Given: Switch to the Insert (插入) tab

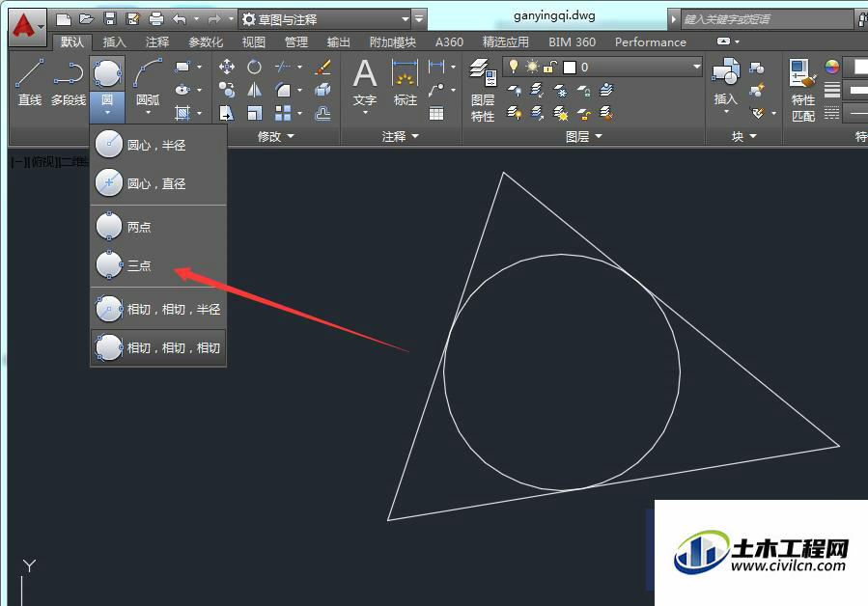Looking at the screenshot, I should pyautogui.click(x=115, y=42).
